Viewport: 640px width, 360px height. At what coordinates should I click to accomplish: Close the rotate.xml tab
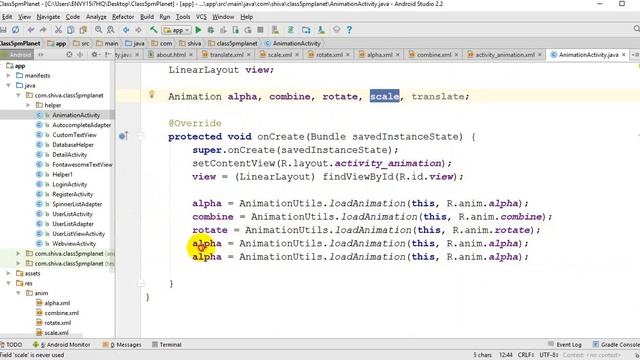click(348, 55)
